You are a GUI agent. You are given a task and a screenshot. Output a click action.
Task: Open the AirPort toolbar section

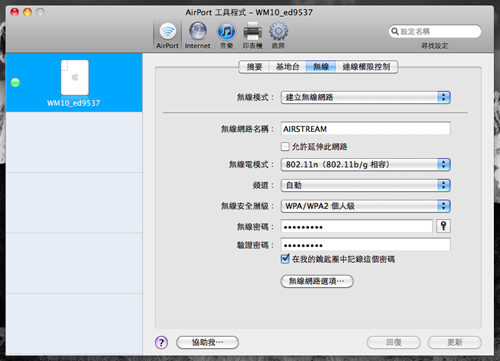167,36
